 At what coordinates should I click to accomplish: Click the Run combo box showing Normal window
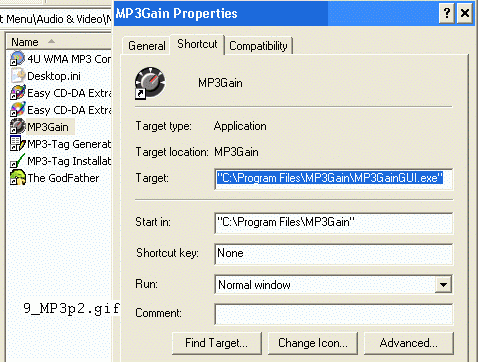tap(334, 285)
